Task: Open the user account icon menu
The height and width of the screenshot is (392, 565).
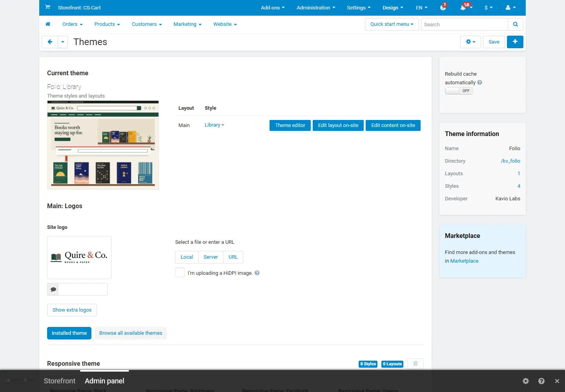Action: click(510, 7)
